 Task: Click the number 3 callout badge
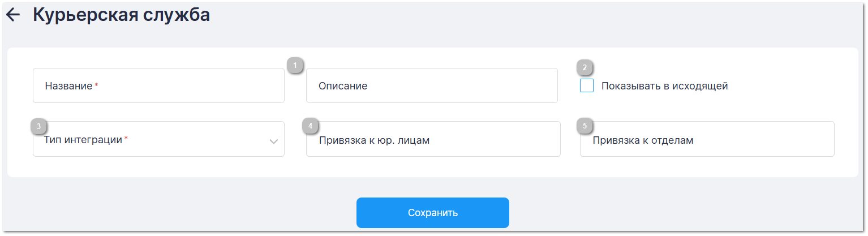[x=38, y=126]
